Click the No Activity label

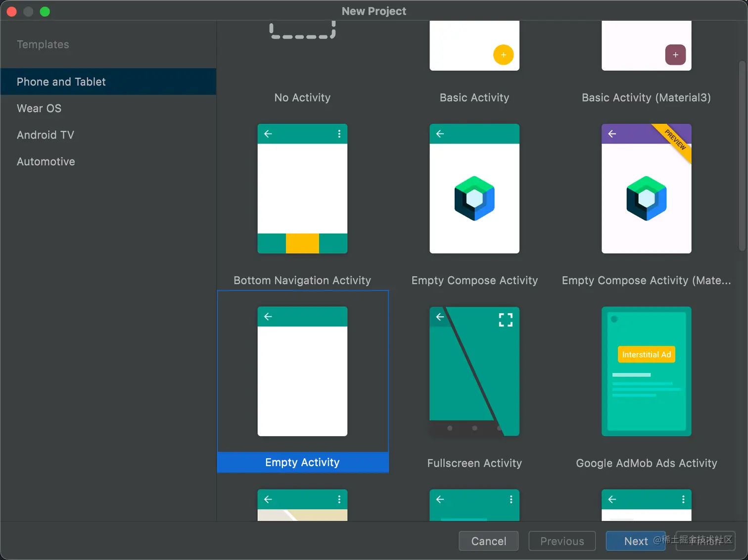[302, 97]
